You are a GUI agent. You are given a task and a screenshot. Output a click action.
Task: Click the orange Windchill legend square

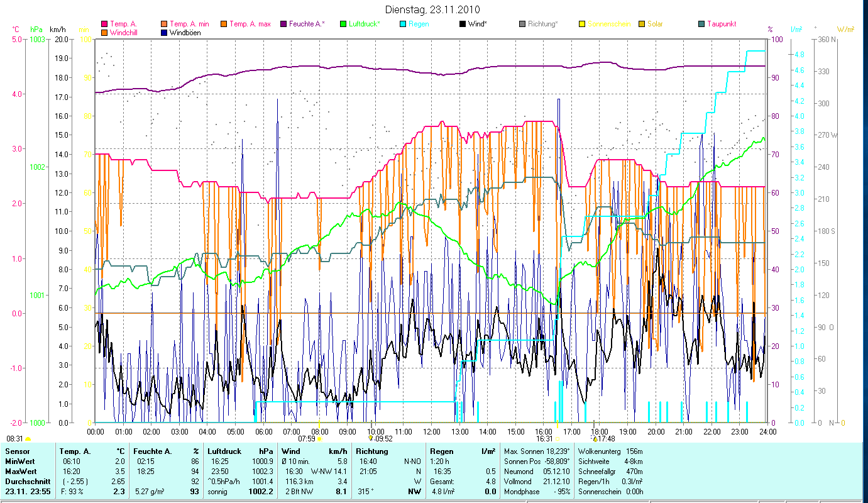click(x=104, y=32)
